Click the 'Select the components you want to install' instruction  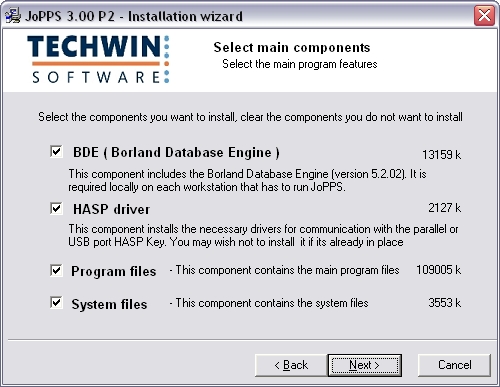coord(250,117)
